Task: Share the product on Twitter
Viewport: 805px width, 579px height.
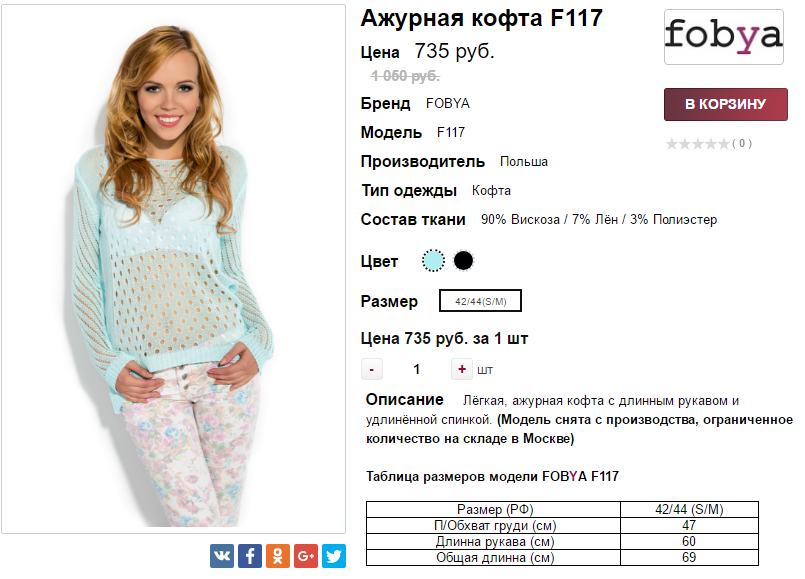Action: 334,556
